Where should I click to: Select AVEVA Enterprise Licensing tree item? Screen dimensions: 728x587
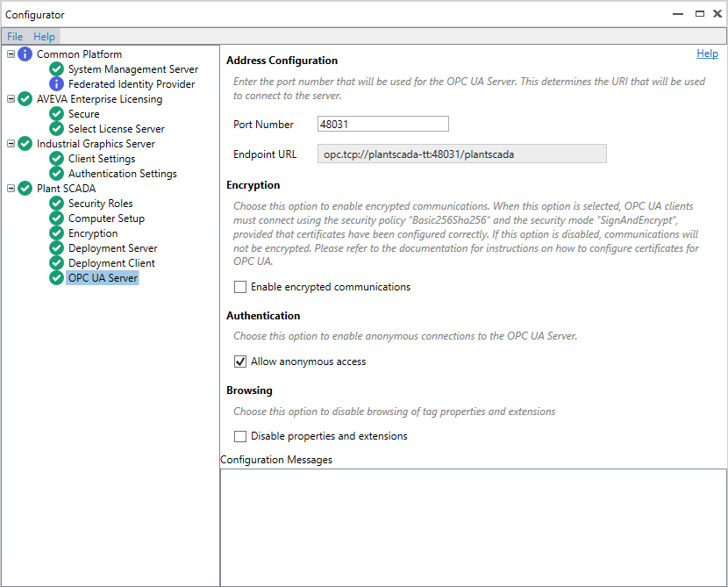tap(100, 99)
